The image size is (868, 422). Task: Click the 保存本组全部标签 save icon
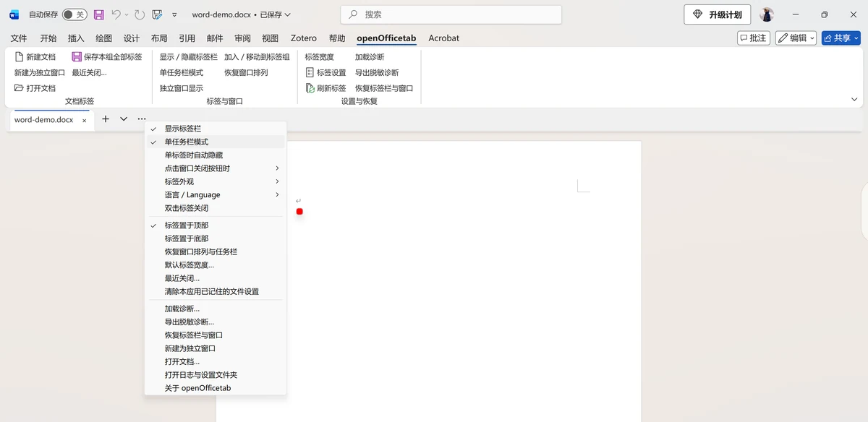[x=77, y=57]
